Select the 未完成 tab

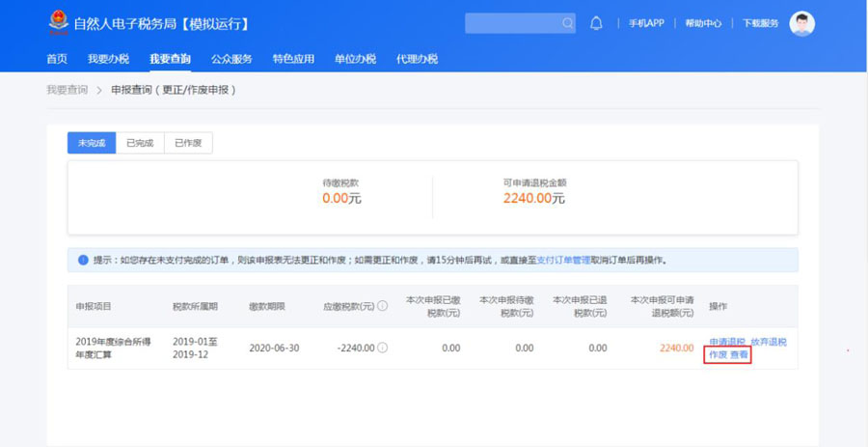coord(92,143)
